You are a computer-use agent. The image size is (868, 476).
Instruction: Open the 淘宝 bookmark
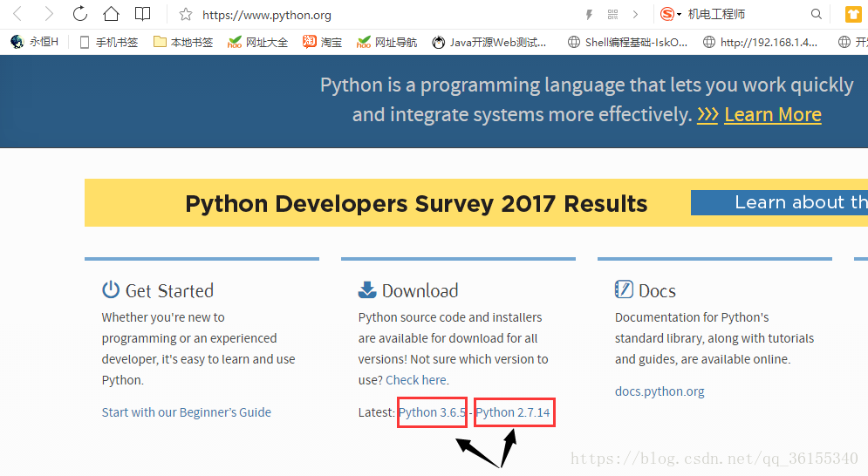point(322,42)
